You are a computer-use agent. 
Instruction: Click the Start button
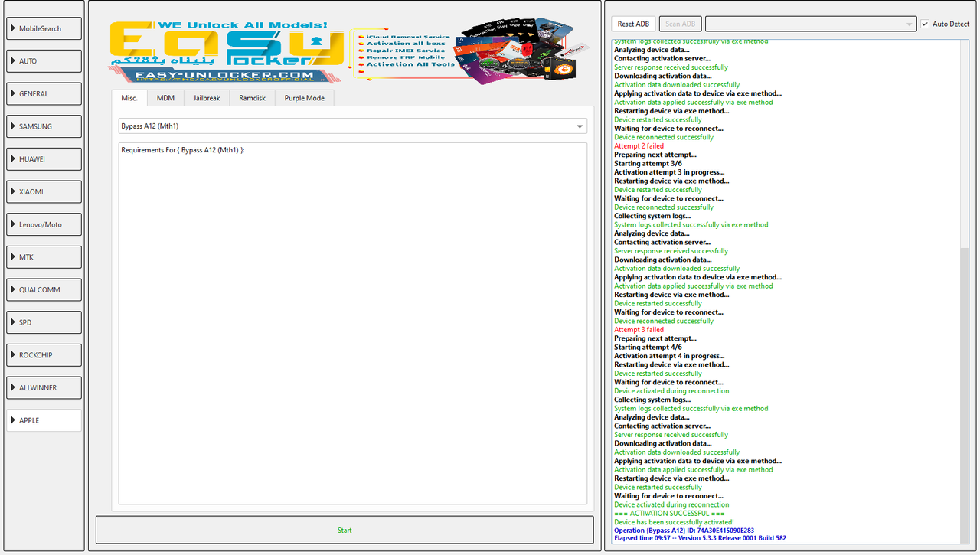click(345, 530)
